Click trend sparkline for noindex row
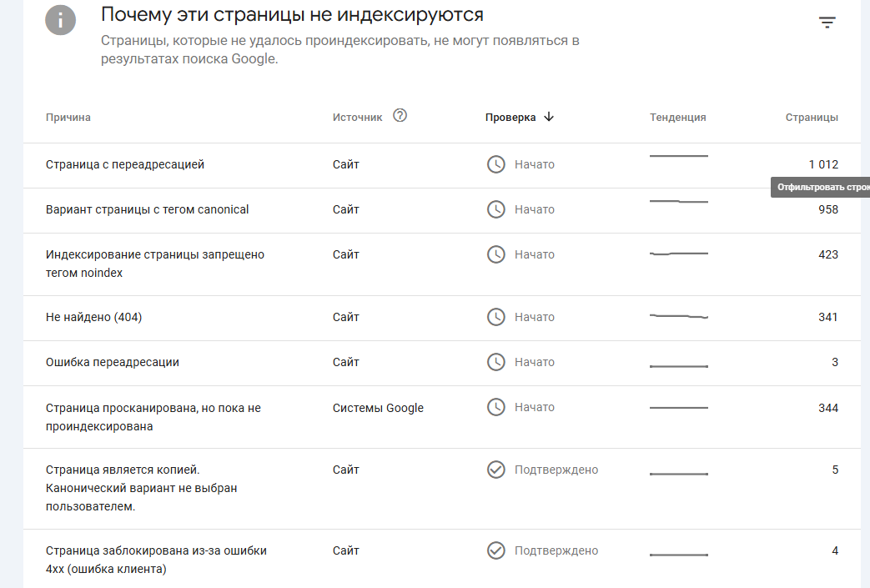The height and width of the screenshot is (588, 870). (x=678, y=254)
